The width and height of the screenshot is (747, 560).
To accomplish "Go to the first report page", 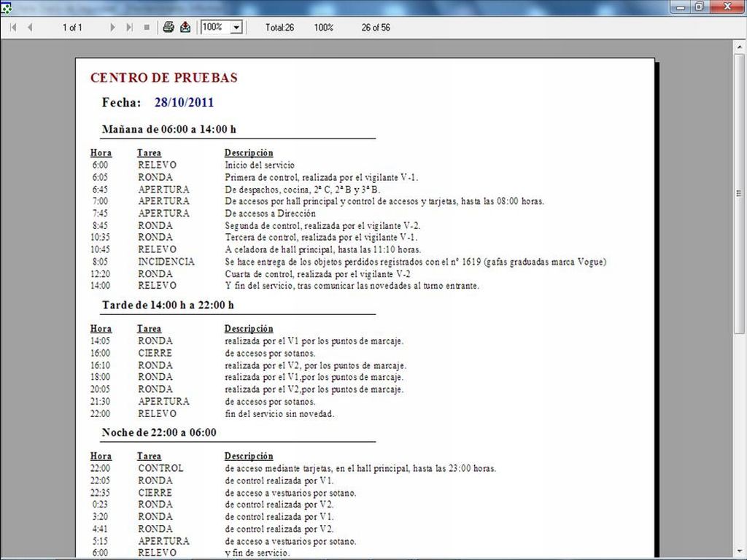I will click(x=13, y=27).
